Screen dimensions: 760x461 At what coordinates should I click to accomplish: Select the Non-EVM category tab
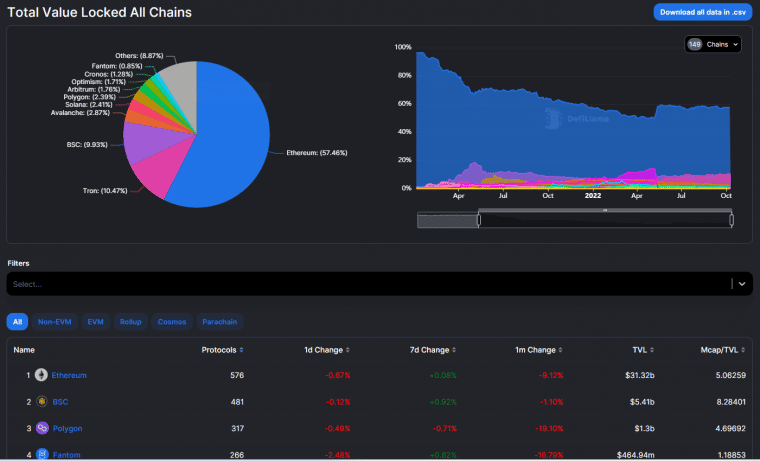click(55, 322)
